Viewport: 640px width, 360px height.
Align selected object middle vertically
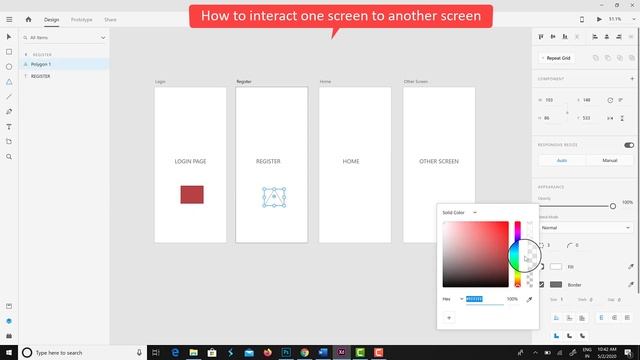(x=553, y=37)
